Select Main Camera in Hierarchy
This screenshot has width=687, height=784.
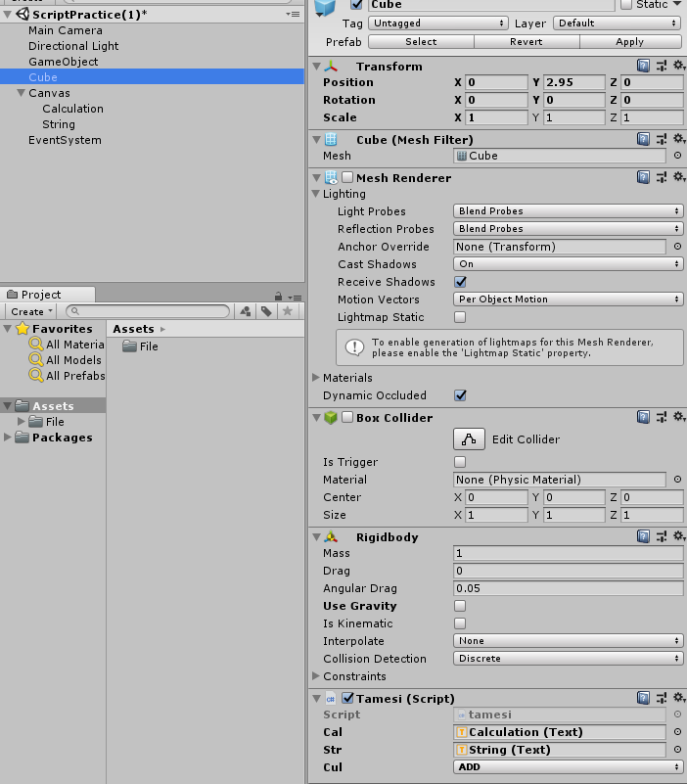[65, 30]
